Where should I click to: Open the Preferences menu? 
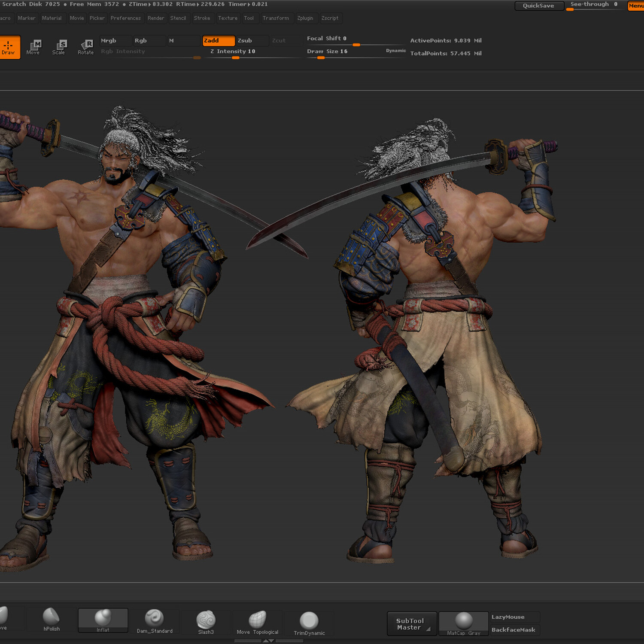(125, 18)
